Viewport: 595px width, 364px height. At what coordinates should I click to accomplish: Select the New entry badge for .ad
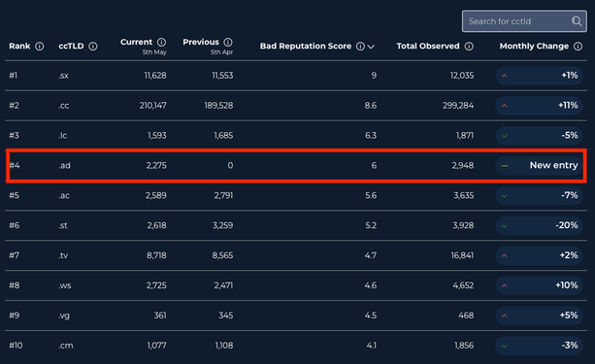539,165
